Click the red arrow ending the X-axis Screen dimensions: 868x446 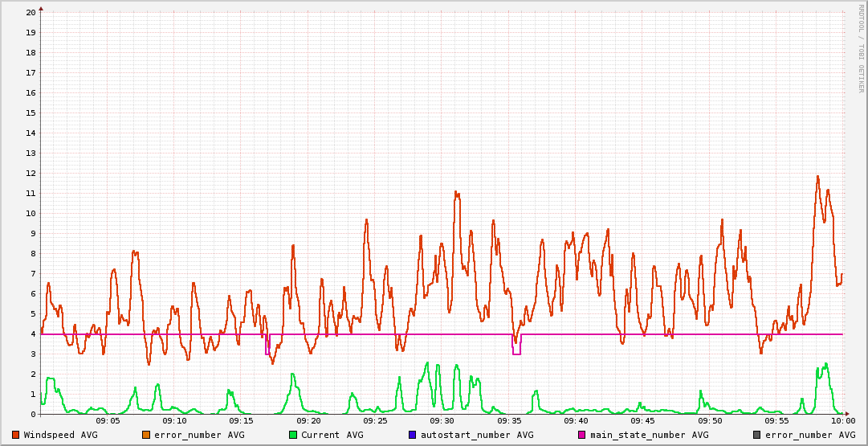click(848, 414)
